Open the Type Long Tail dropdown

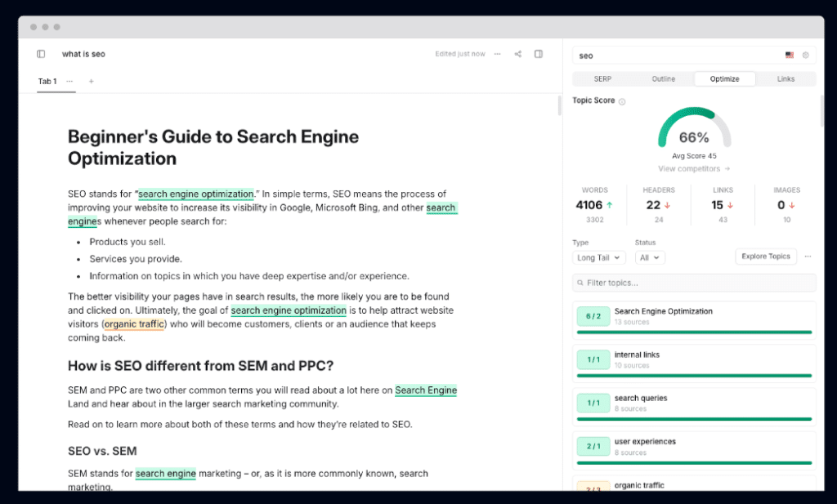(598, 257)
